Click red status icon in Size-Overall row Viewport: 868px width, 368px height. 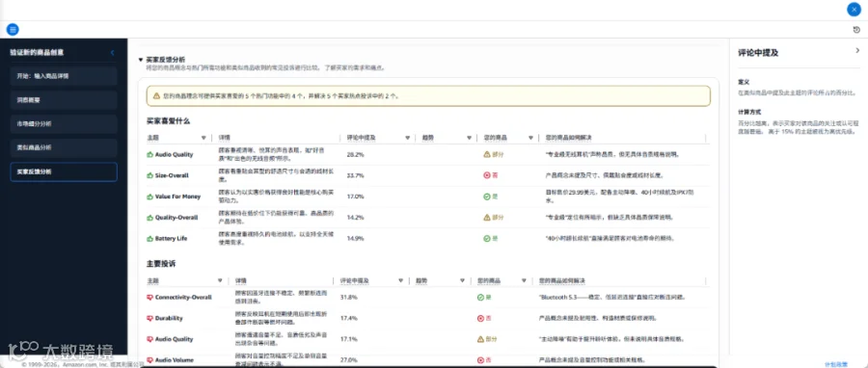[487, 175]
